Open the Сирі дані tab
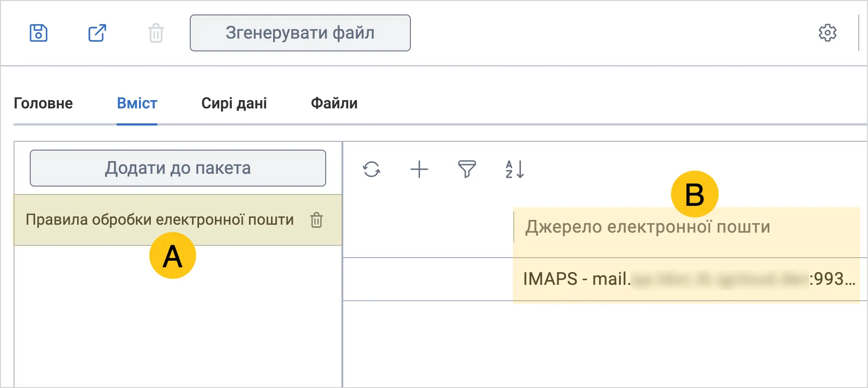The image size is (868, 388). [234, 104]
